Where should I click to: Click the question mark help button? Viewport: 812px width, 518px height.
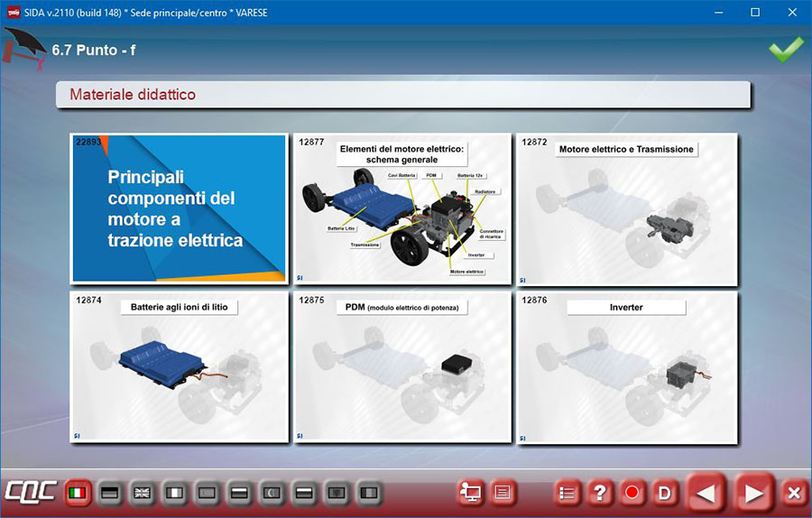(599, 493)
